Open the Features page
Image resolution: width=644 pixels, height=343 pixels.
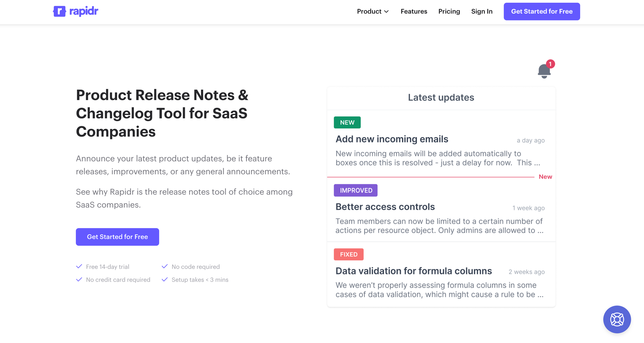pos(414,11)
